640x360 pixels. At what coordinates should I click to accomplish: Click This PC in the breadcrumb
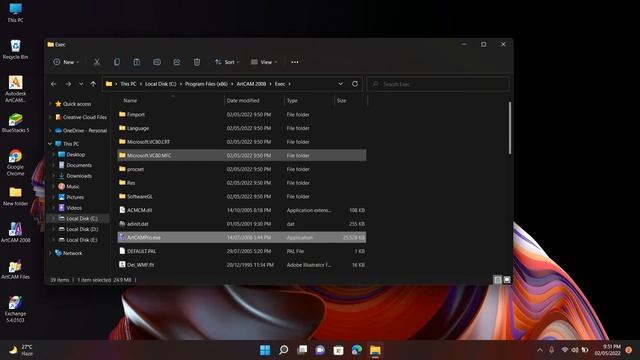128,84
